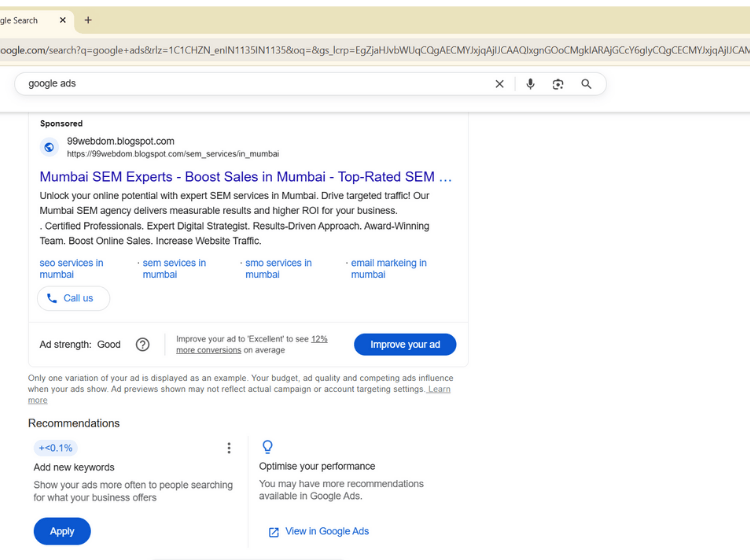This screenshot has height=560, width=750.
Task: Click the Ad strength: Good label
Action: [80, 344]
